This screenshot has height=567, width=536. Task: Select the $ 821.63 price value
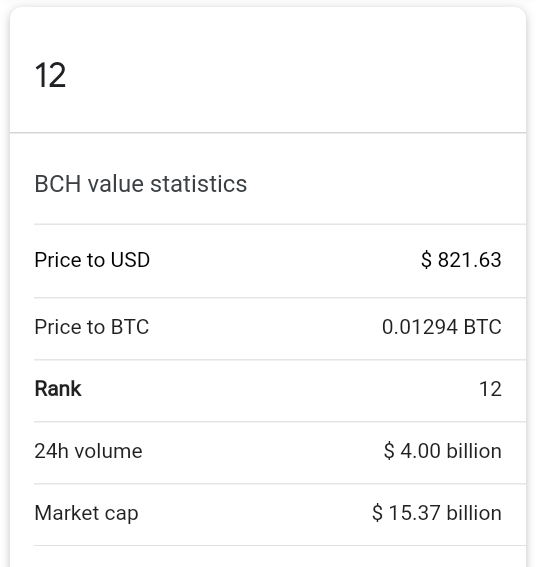point(461,260)
